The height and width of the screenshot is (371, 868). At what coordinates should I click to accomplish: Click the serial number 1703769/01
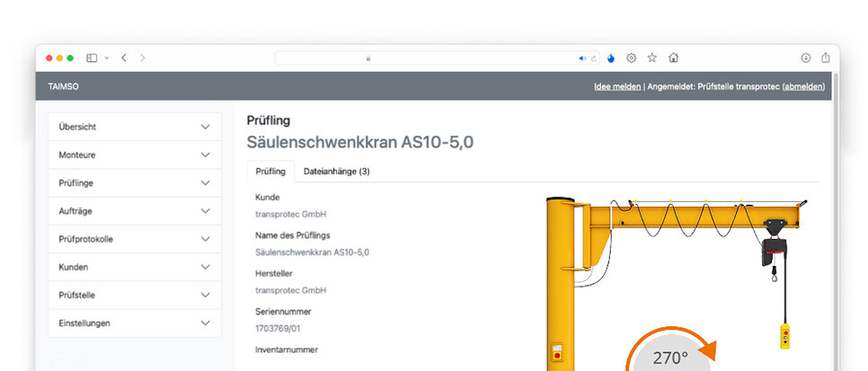tap(278, 329)
